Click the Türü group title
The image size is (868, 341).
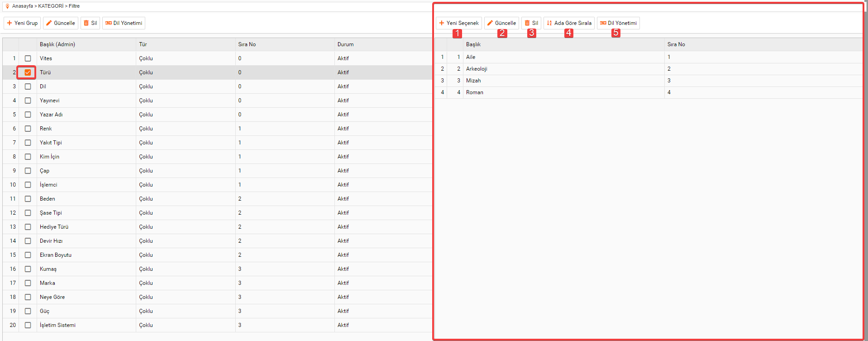(x=45, y=72)
